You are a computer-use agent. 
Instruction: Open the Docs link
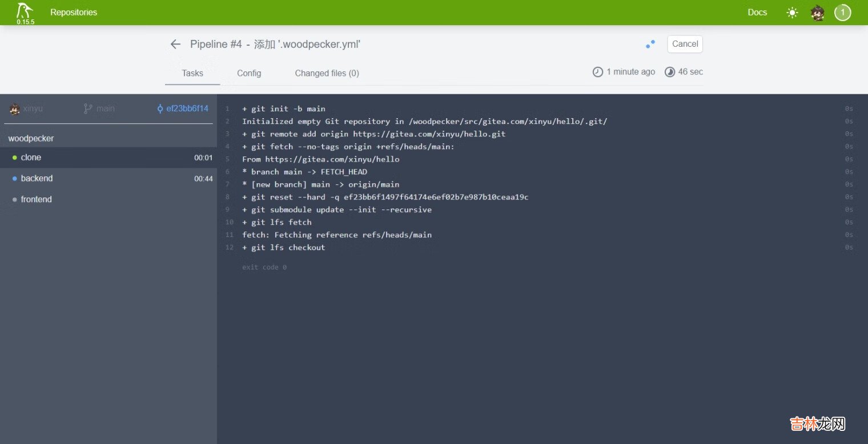click(x=757, y=13)
